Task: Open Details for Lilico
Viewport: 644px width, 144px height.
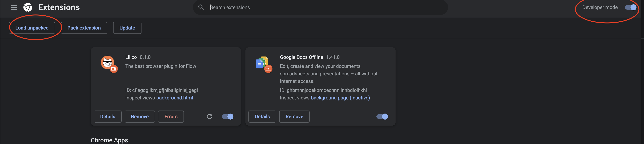Action: pyautogui.click(x=108, y=116)
